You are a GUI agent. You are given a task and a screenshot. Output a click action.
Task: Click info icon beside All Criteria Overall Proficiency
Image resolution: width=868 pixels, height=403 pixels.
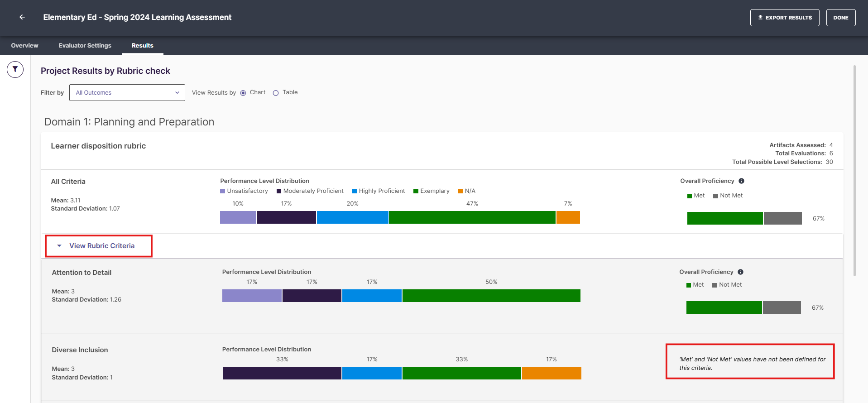click(x=741, y=181)
